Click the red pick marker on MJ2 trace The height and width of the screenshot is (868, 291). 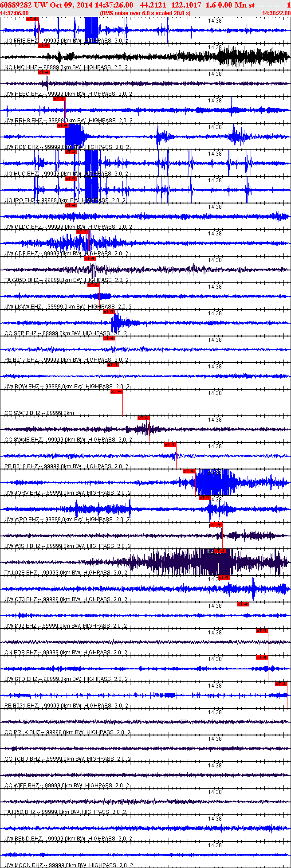(243, 604)
